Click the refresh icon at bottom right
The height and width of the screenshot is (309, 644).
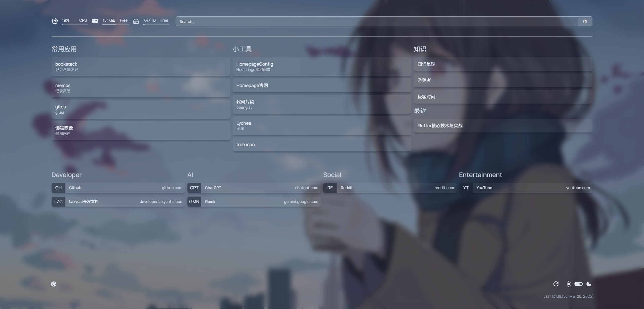(556, 284)
